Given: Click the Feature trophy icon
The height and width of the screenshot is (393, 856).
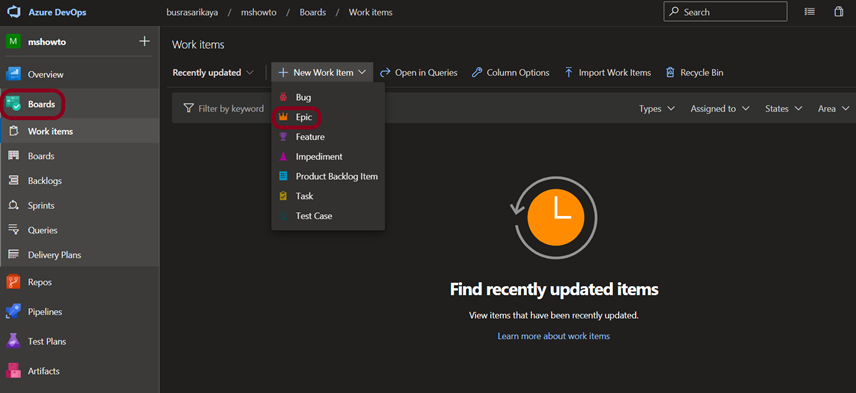Looking at the screenshot, I should coord(283,136).
